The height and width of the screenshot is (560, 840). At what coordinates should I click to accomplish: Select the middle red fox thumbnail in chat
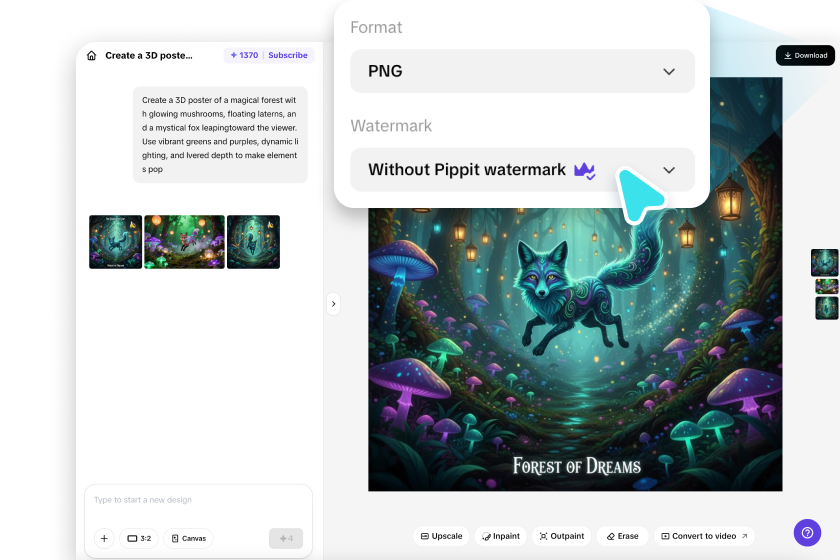click(x=184, y=242)
